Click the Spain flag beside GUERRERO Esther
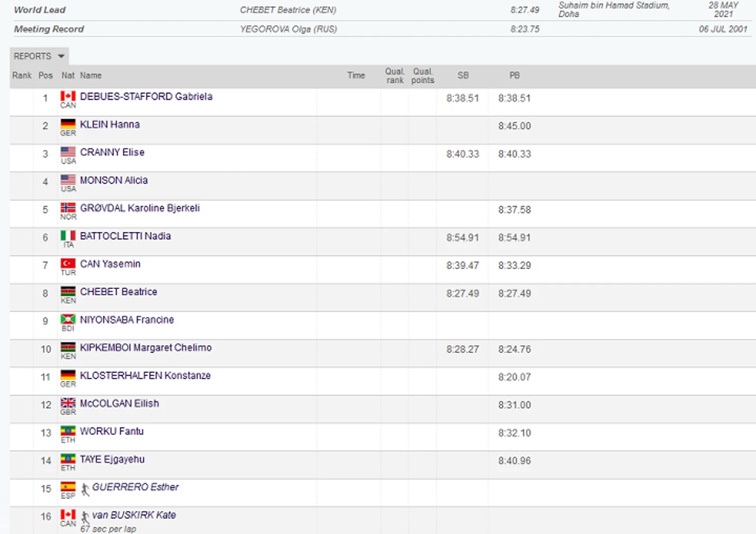 68,487
